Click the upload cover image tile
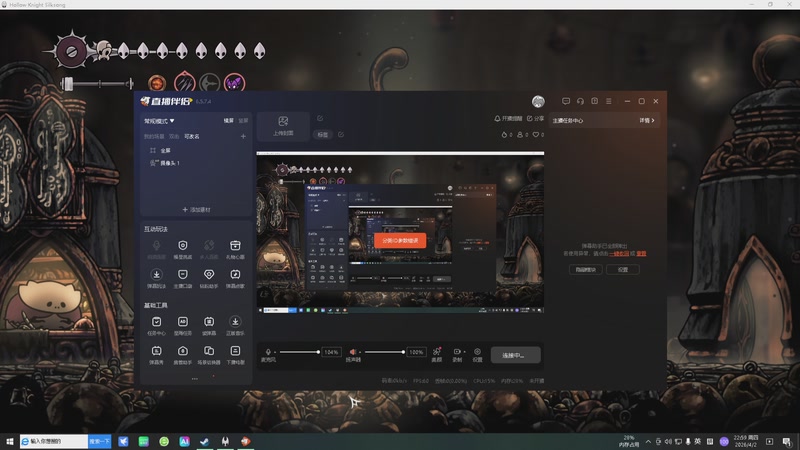800x450 pixels. (x=283, y=126)
